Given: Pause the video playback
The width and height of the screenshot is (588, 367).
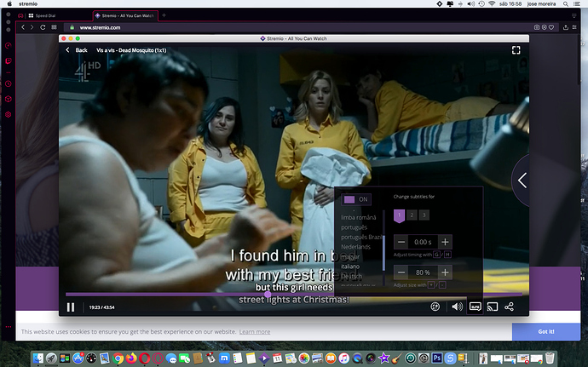Looking at the screenshot, I should point(71,307).
